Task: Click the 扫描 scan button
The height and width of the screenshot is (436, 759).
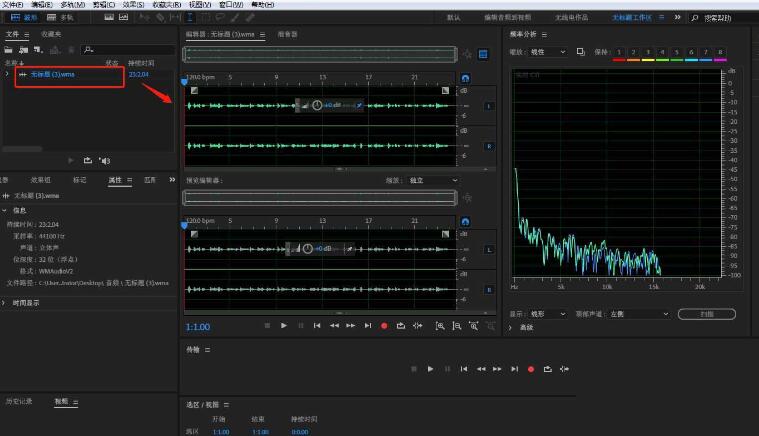Action: point(706,314)
